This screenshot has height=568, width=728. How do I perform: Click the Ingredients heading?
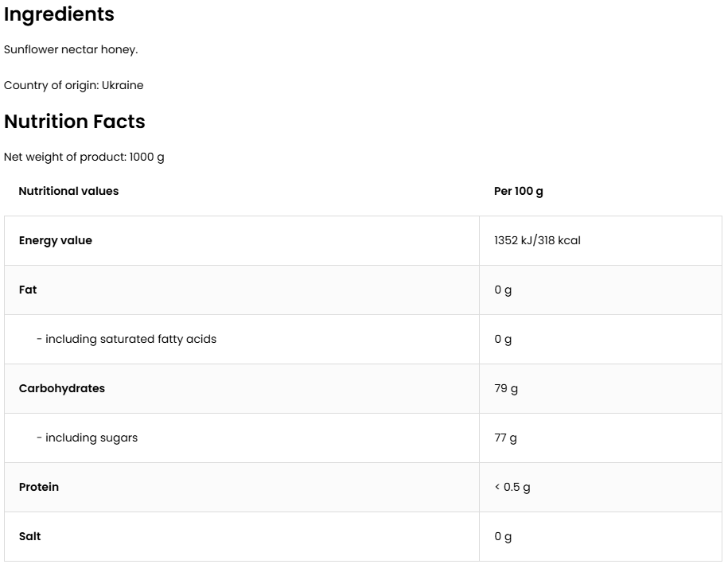click(x=59, y=14)
